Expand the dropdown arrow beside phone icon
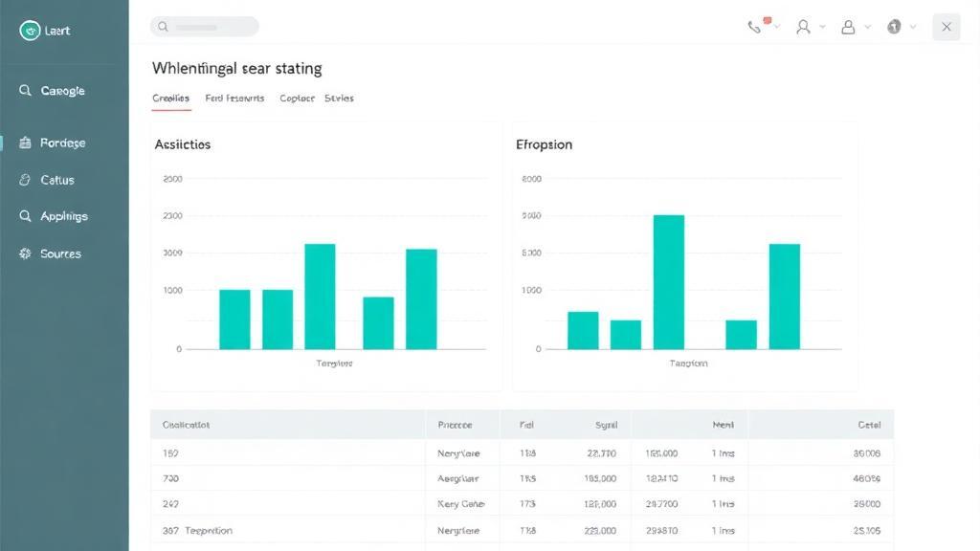The height and width of the screenshot is (551, 980). (777, 27)
